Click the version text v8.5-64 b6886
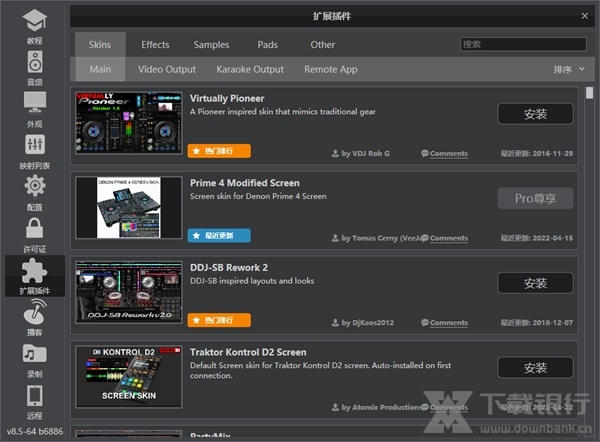This screenshot has height=442, width=600. coord(35,431)
